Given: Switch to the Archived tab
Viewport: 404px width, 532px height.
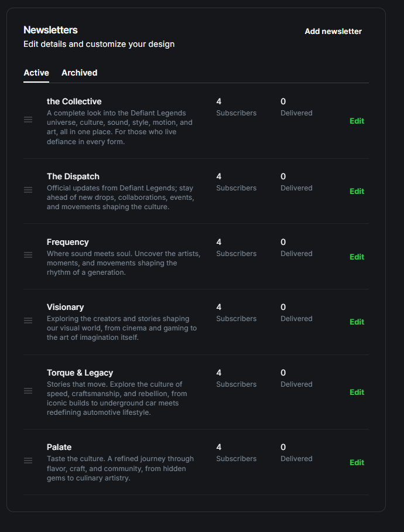Looking at the screenshot, I should (79, 73).
